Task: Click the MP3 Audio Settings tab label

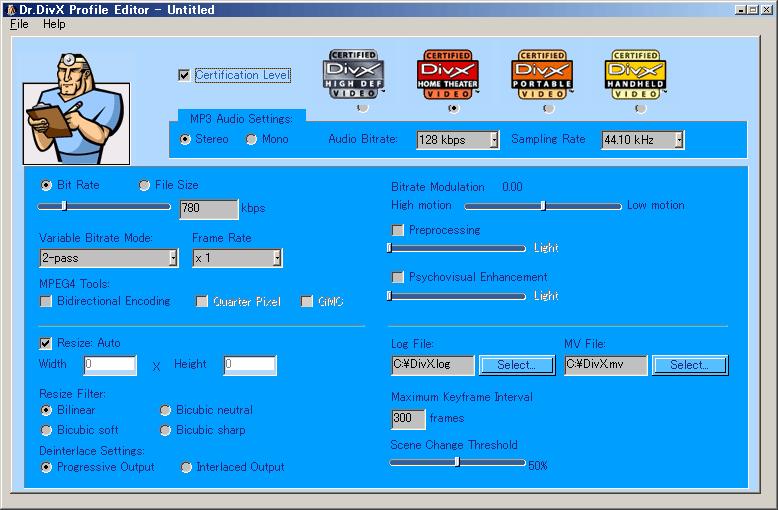Action: [x=241, y=119]
